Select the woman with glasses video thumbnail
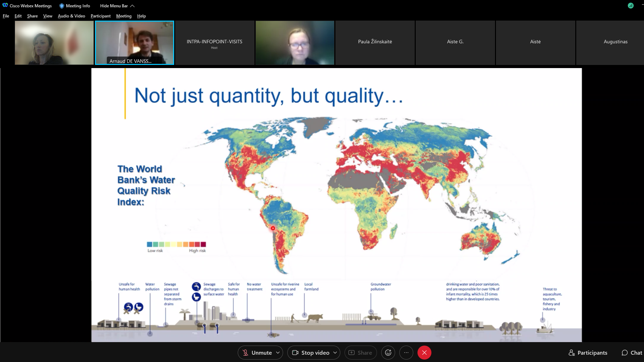644x362 pixels. 295,43
